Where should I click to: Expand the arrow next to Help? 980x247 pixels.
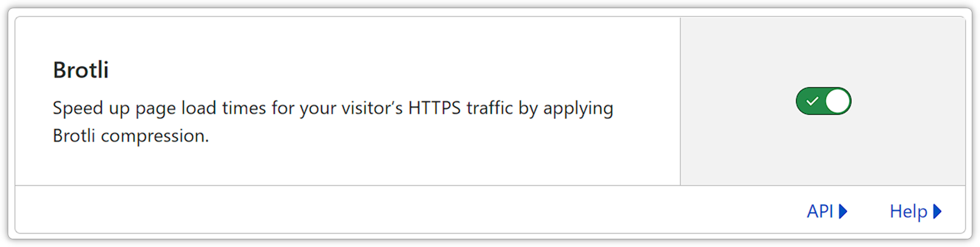937,211
